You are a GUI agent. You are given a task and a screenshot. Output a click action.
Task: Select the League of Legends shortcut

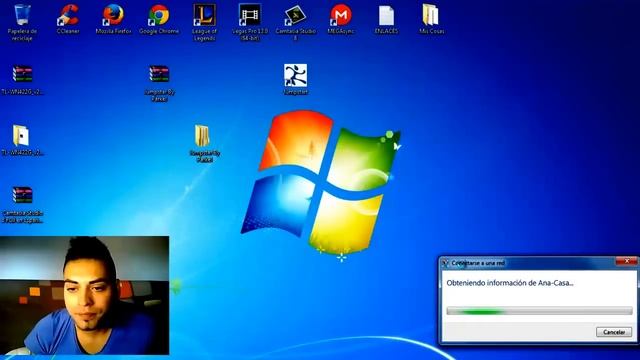click(204, 22)
